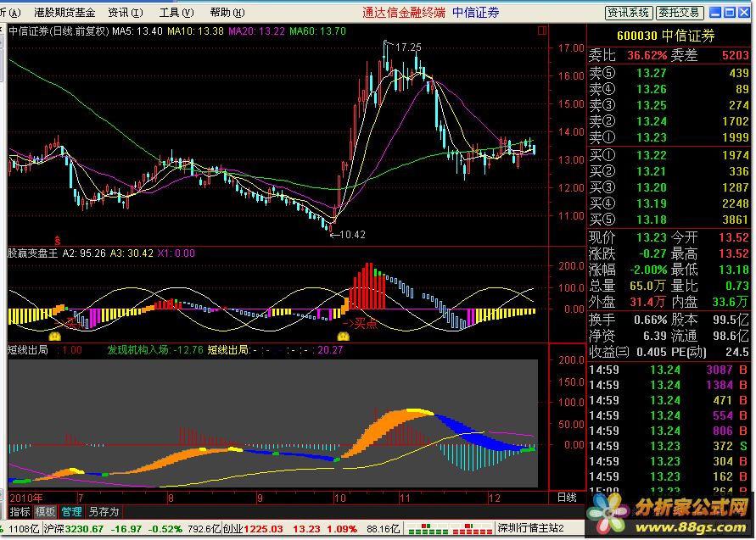
Task: Click the 10.42 low price annotation
Action: pyautogui.click(x=352, y=235)
